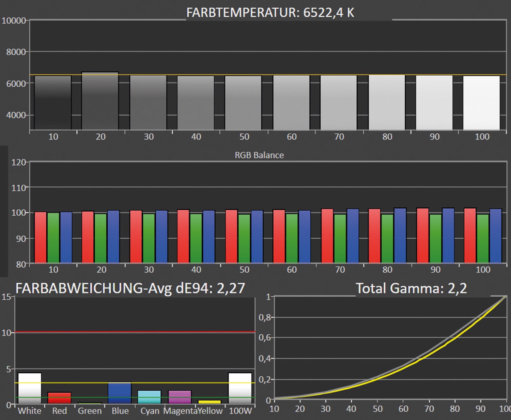
Task: Click the 50 label on the gamma x-axis
Action: 377,408
